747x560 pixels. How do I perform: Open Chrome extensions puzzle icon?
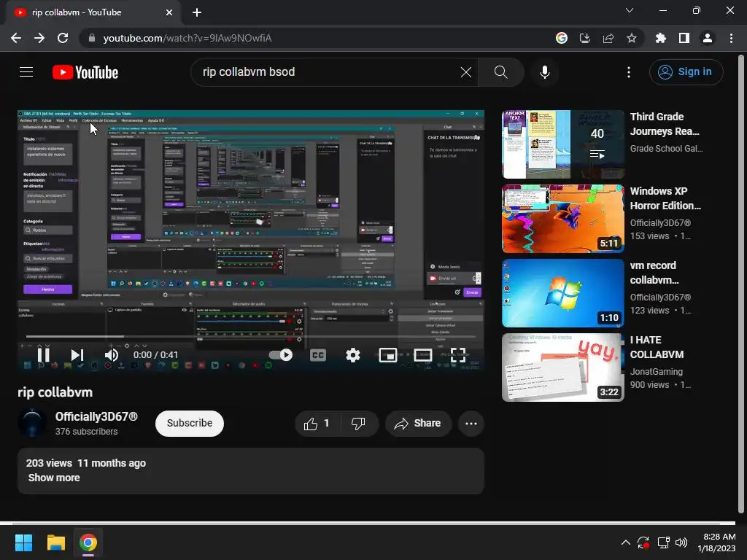coord(661,38)
